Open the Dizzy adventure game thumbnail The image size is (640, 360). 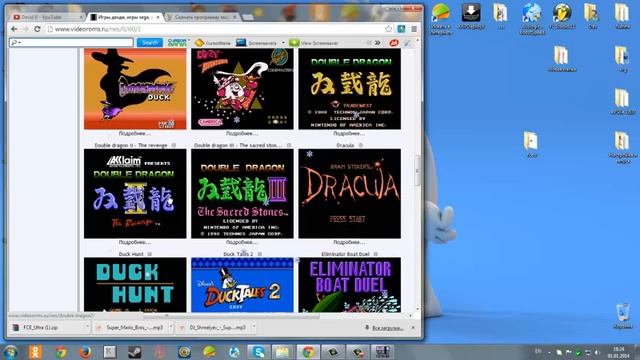[242, 89]
